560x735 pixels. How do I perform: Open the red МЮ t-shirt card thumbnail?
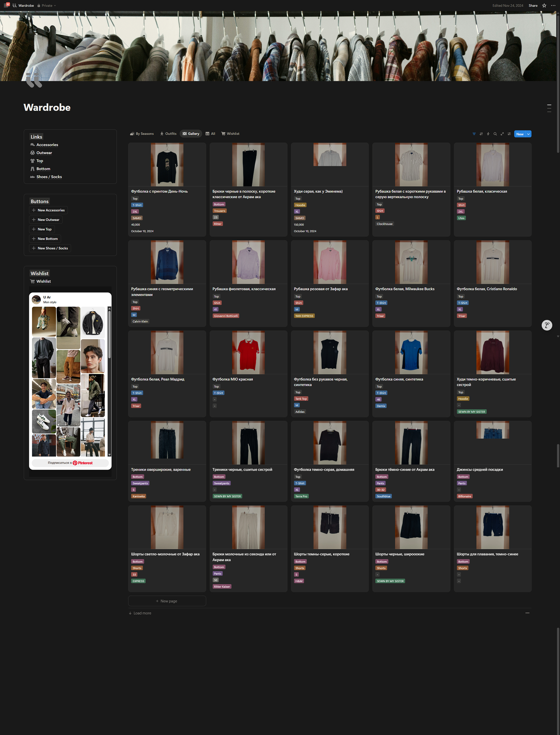[x=248, y=352]
